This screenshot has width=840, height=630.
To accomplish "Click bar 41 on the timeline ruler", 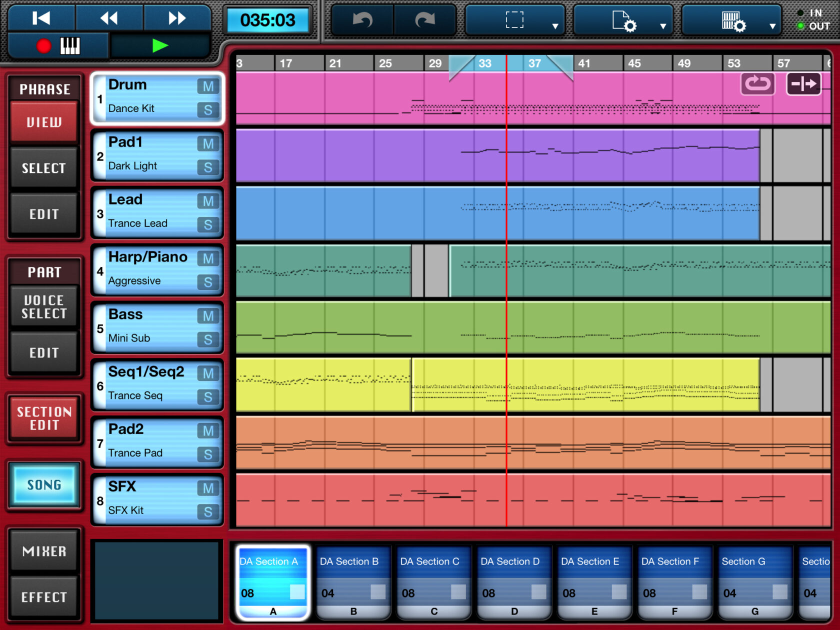I will (583, 63).
